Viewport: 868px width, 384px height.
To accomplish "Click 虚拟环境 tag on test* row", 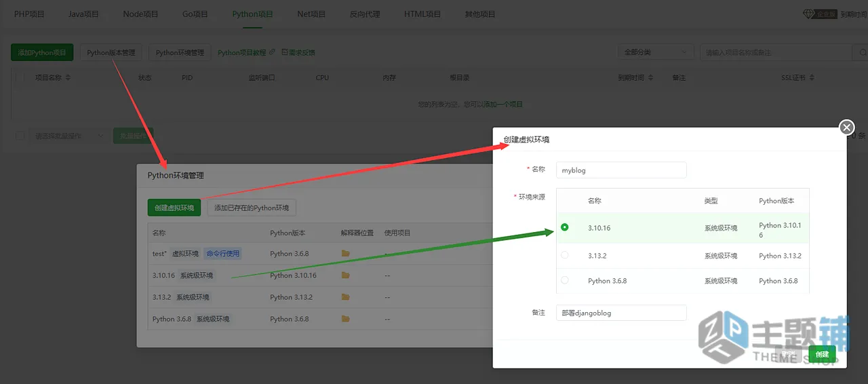I will tap(185, 254).
